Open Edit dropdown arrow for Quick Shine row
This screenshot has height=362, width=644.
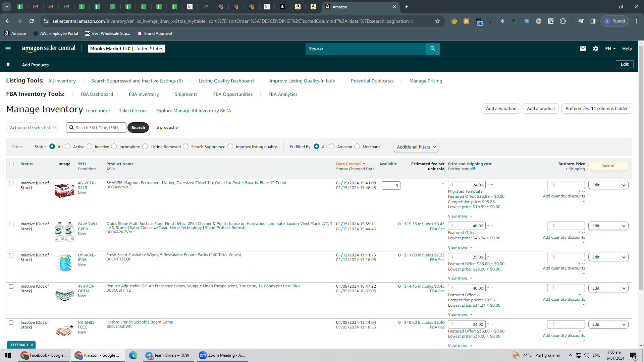click(x=624, y=226)
